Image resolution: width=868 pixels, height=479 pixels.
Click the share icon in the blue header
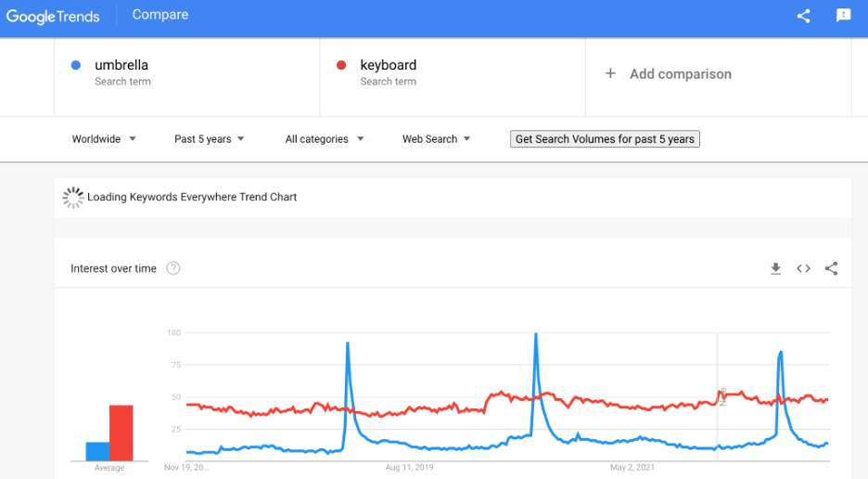pyautogui.click(x=803, y=16)
